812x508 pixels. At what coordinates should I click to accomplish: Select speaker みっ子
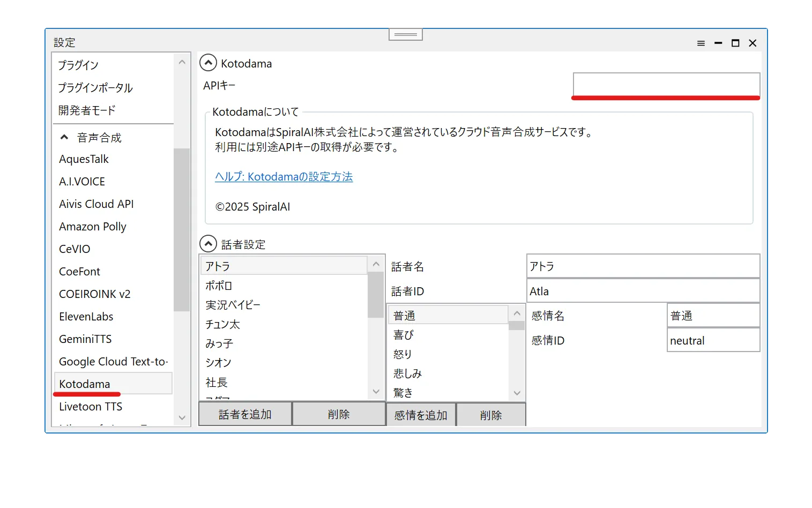pos(284,343)
